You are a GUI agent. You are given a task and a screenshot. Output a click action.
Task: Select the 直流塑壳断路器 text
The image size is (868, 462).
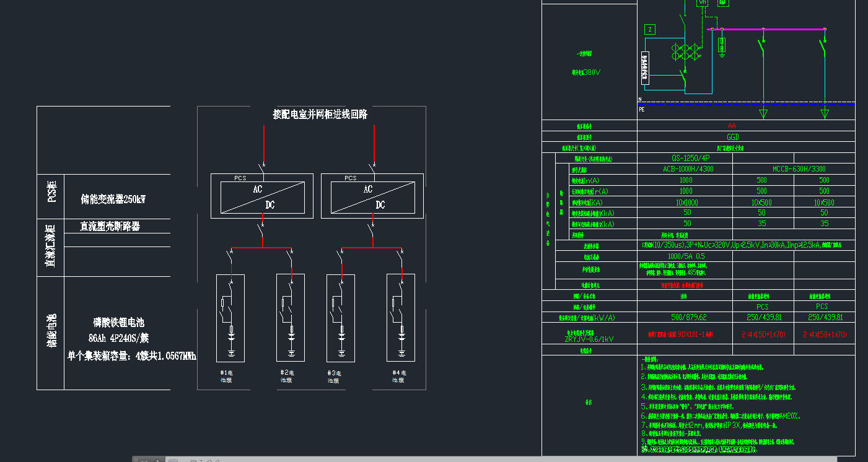[x=110, y=227]
